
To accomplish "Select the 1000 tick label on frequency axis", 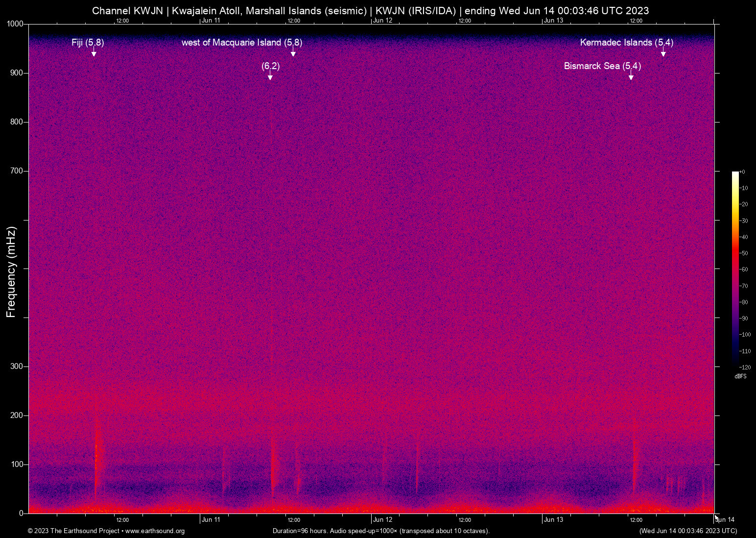I will tap(15, 24).
